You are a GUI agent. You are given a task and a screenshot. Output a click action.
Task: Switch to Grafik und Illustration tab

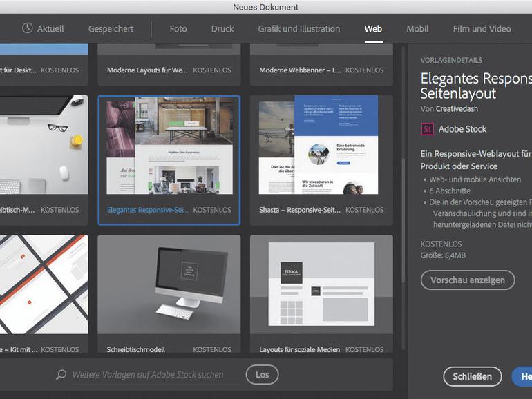(299, 29)
